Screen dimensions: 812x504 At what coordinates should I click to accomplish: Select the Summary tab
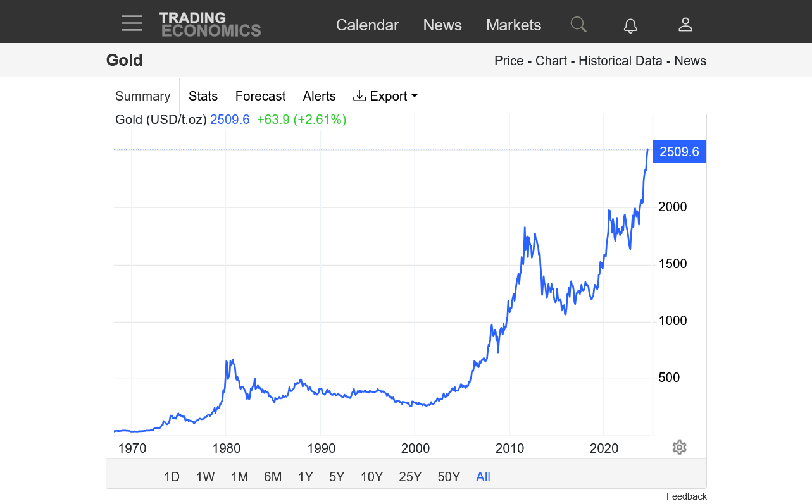143,96
